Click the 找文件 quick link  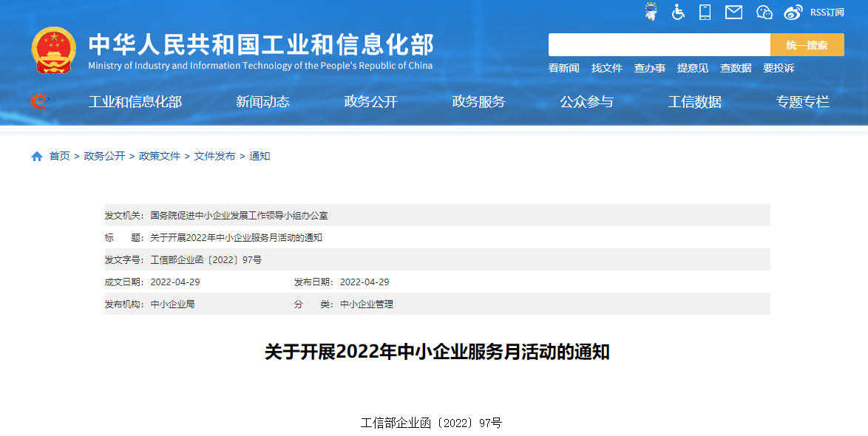click(x=606, y=68)
